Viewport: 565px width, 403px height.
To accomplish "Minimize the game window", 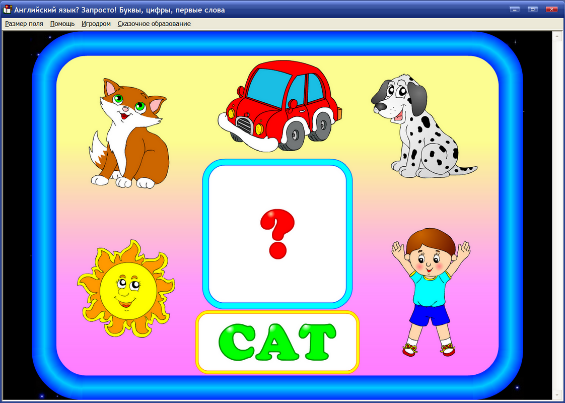I will pos(515,9).
